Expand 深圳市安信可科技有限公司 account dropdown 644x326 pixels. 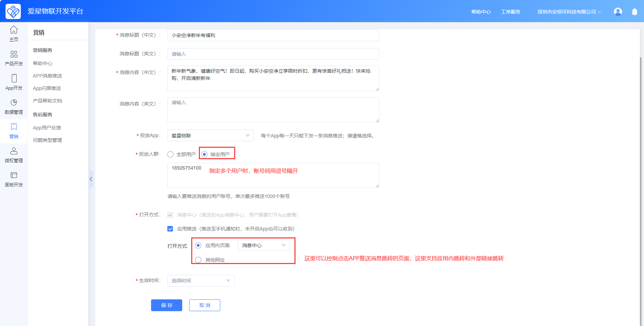(x=569, y=12)
